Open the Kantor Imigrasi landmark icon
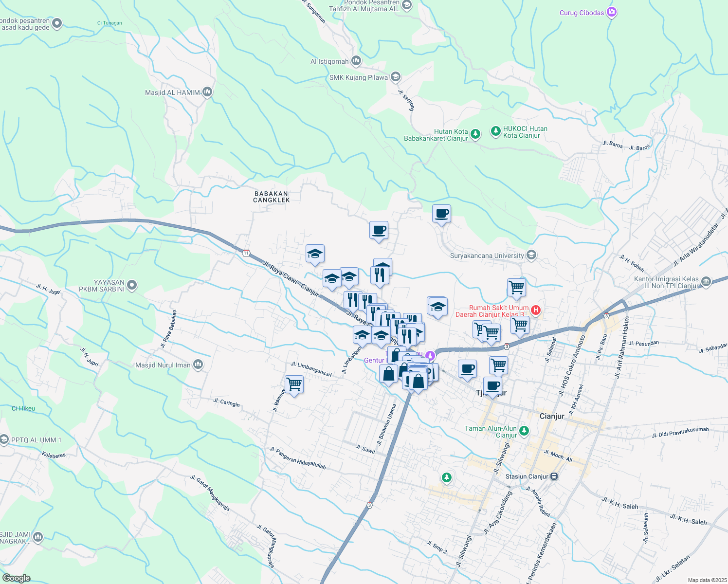 pos(706,282)
